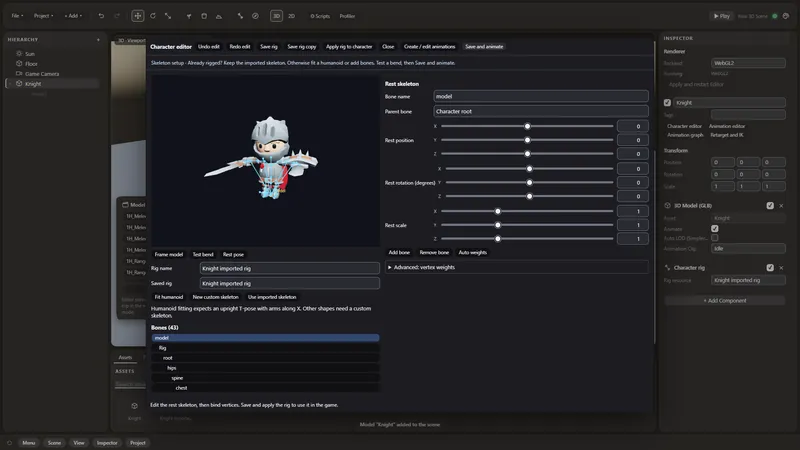Toggle the Knight object enabled checkbox
Image resolution: width=800 pixels, height=450 pixels.
coord(667,103)
